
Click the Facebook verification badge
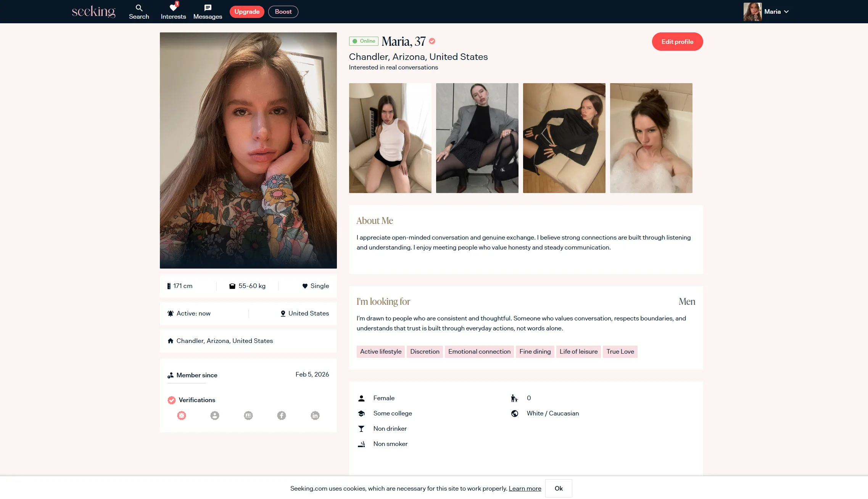click(282, 415)
